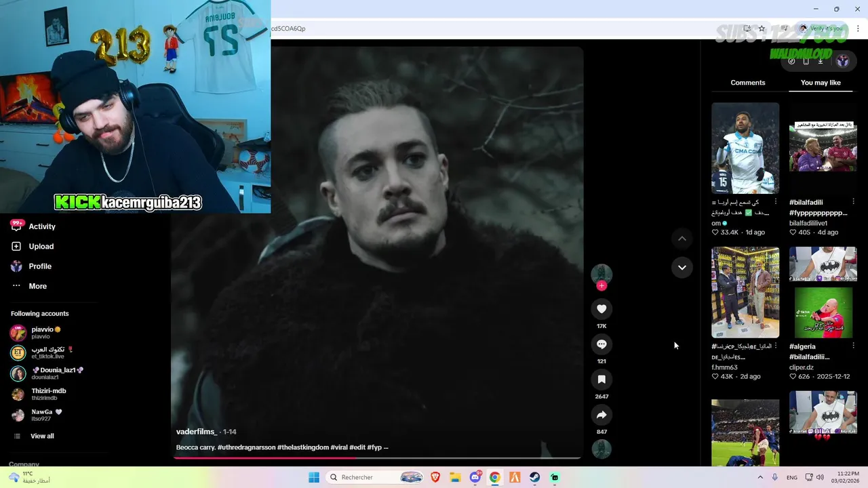Screen dimensions: 868x488
Task: Seek in the video progress bar
Action: click(x=377, y=457)
